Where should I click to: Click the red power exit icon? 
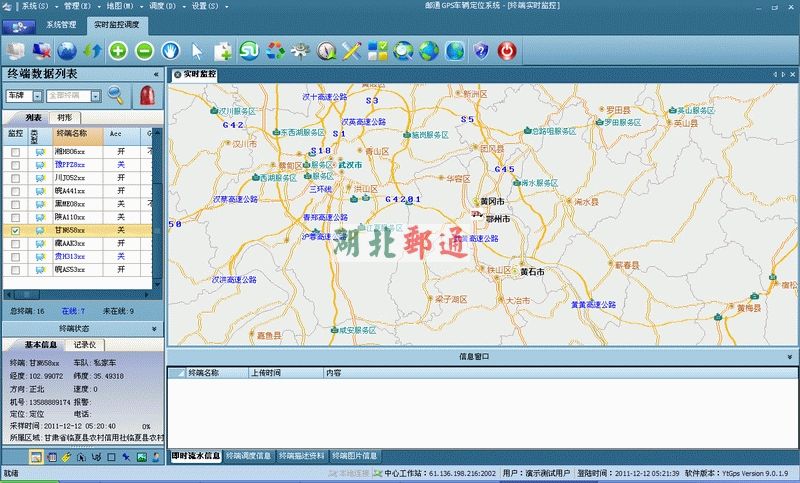[x=507, y=50]
